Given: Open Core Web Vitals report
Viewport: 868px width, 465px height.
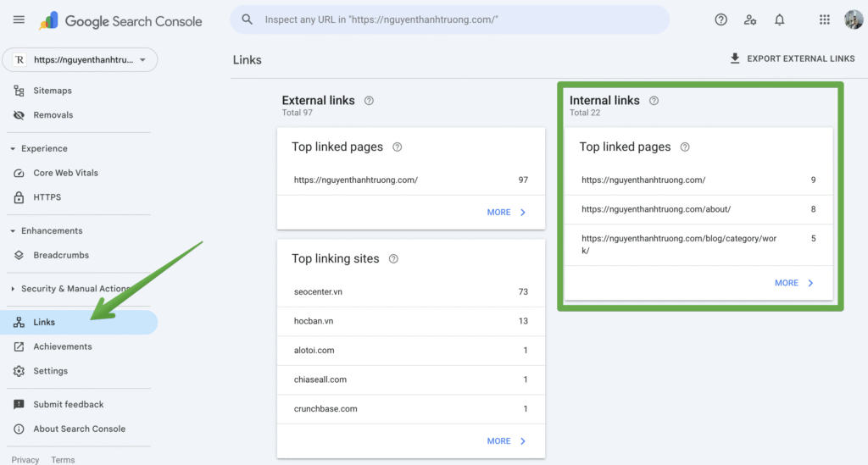Looking at the screenshot, I should pos(65,173).
